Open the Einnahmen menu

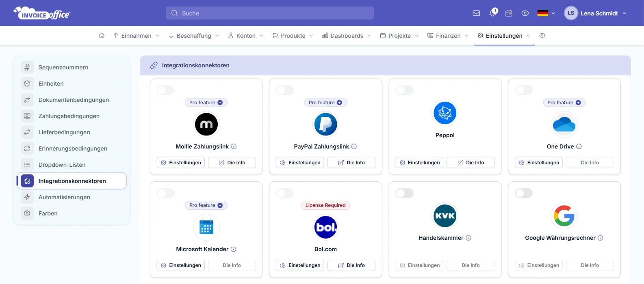click(136, 36)
